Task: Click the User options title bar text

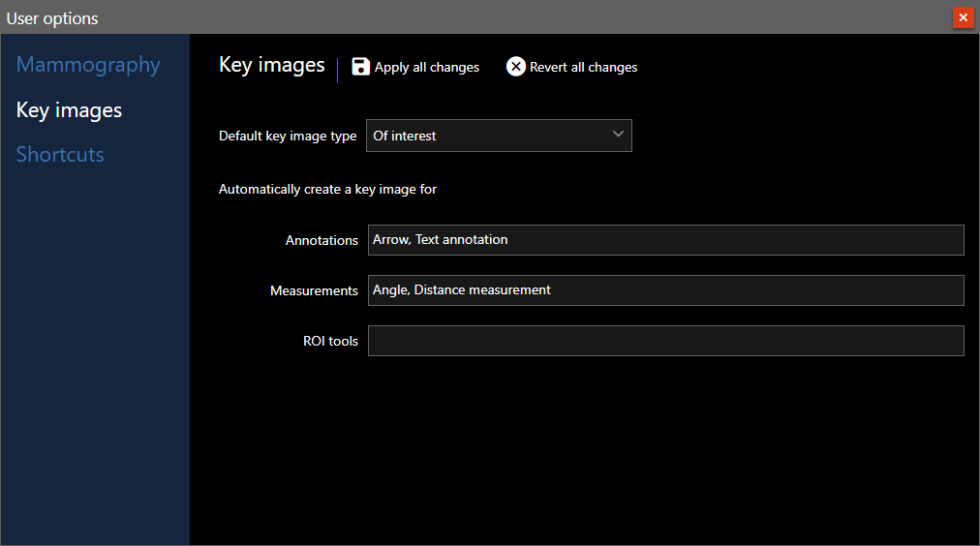Action: (52, 18)
